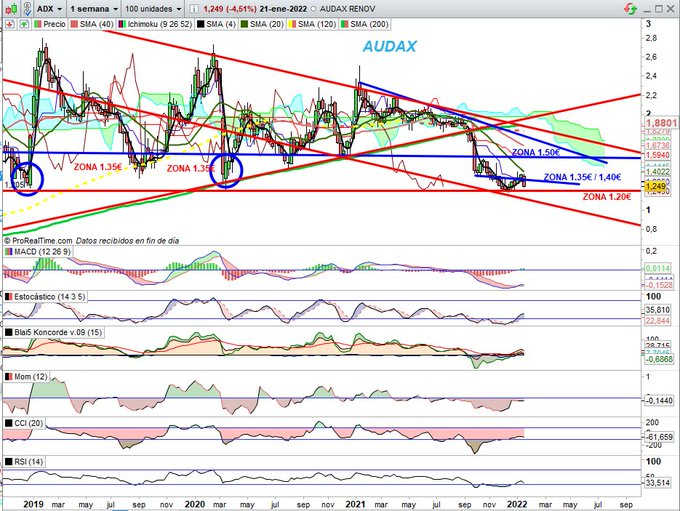Viewport: 680px width, 511px height.
Task: Change the 1 semana timeframe dropdown
Action: click(x=94, y=9)
